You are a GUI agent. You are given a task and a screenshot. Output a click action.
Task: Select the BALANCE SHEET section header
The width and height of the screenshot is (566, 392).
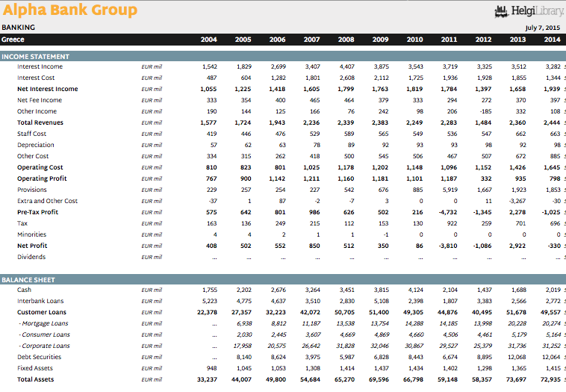(x=28, y=280)
